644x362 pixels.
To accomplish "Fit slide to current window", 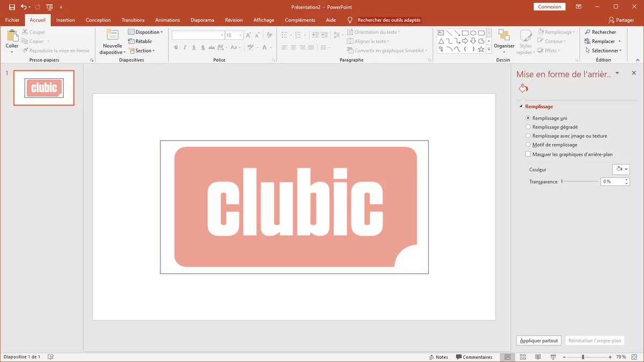I will [634, 357].
